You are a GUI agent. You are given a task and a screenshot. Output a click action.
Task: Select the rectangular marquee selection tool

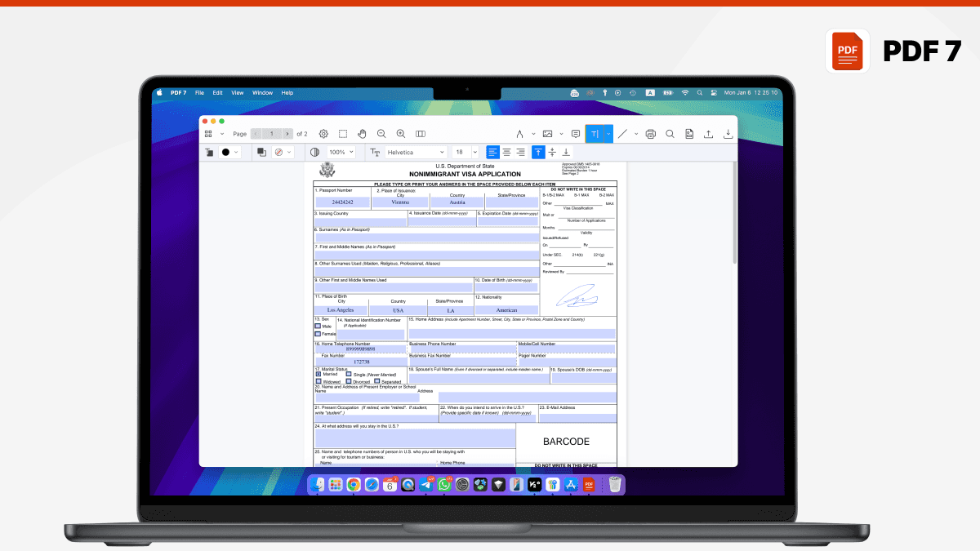(343, 134)
